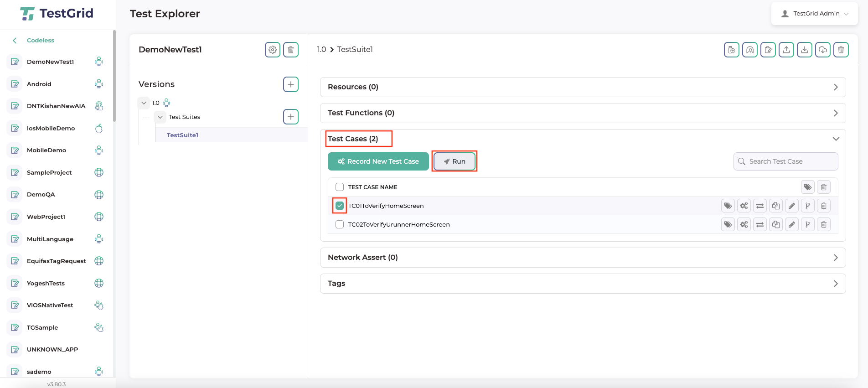Uncheck the TC01ToVerifyHomeScreen checkbox

pyautogui.click(x=340, y=206)
